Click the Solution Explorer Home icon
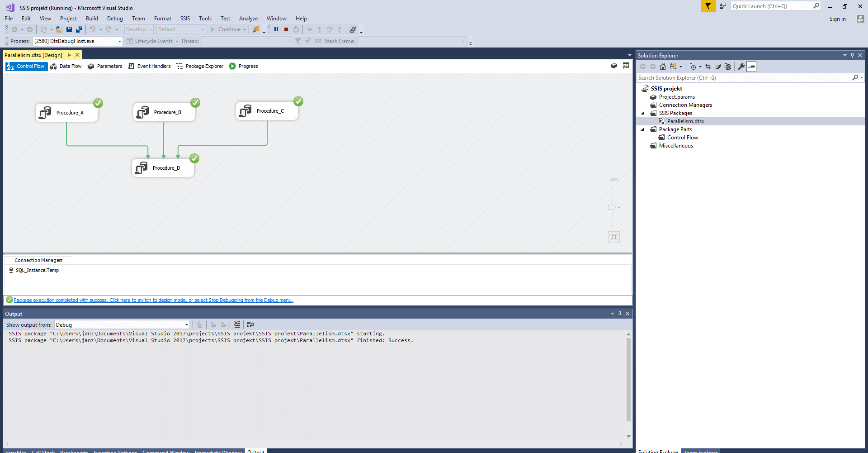 663,67
